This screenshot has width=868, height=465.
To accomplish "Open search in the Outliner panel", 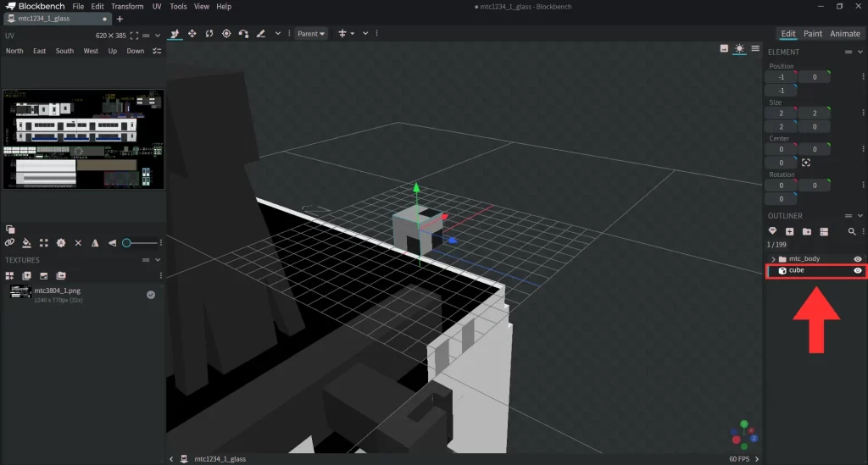I will pos(852,231).
